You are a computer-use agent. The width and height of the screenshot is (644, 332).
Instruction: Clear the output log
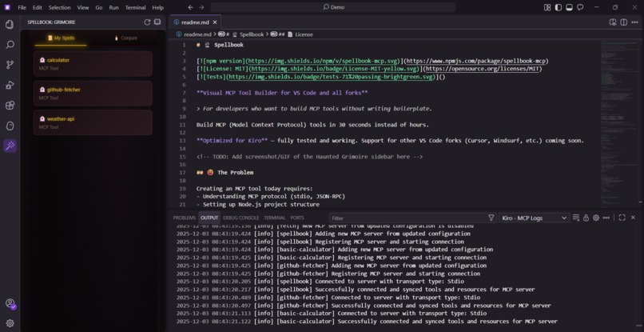click(576, 218)
